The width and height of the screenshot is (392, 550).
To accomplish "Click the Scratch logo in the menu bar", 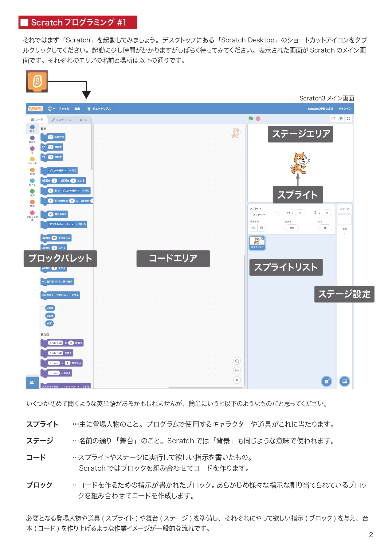I will pos(36,108).
